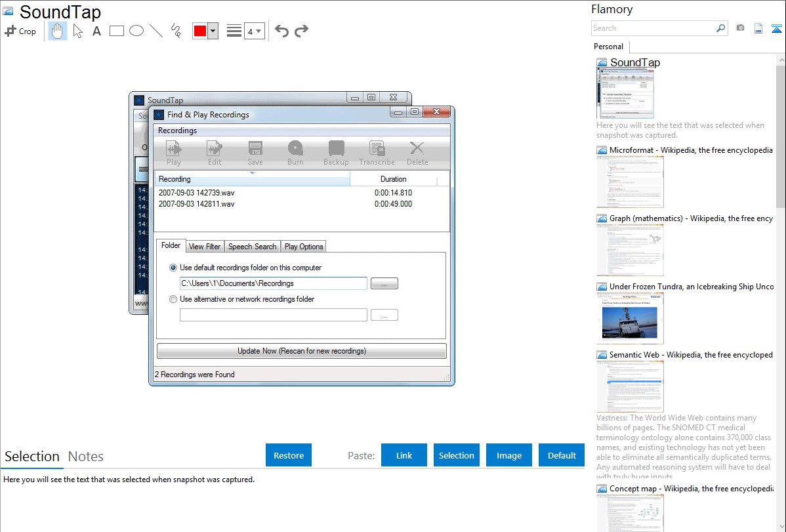Click the Backup icon

point(336,153)
